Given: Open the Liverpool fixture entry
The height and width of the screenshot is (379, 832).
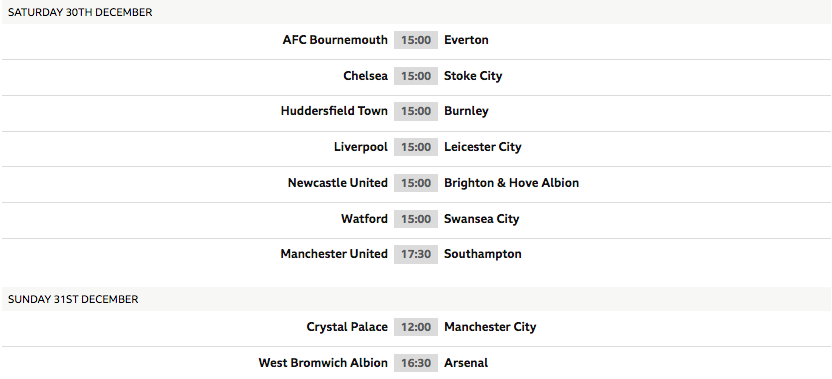Looking at the screenshot, I should point(361,147).
